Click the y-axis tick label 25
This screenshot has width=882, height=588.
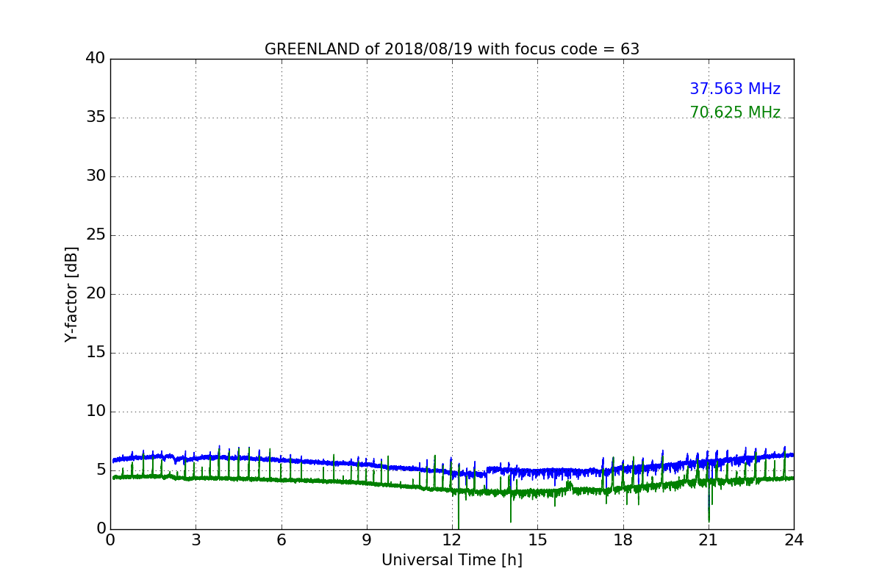click(96, 235)
